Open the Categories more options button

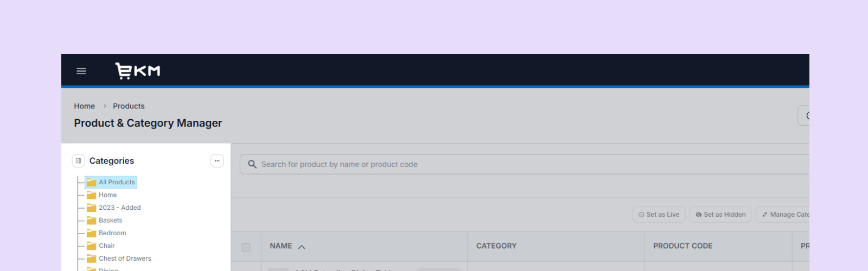tap(217, 161)
